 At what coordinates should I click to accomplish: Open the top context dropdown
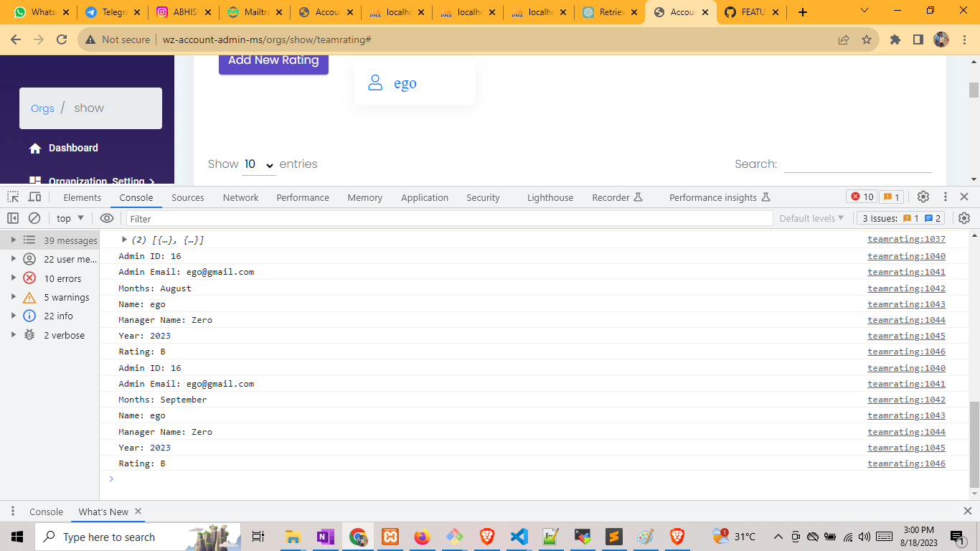coord(70,218)
